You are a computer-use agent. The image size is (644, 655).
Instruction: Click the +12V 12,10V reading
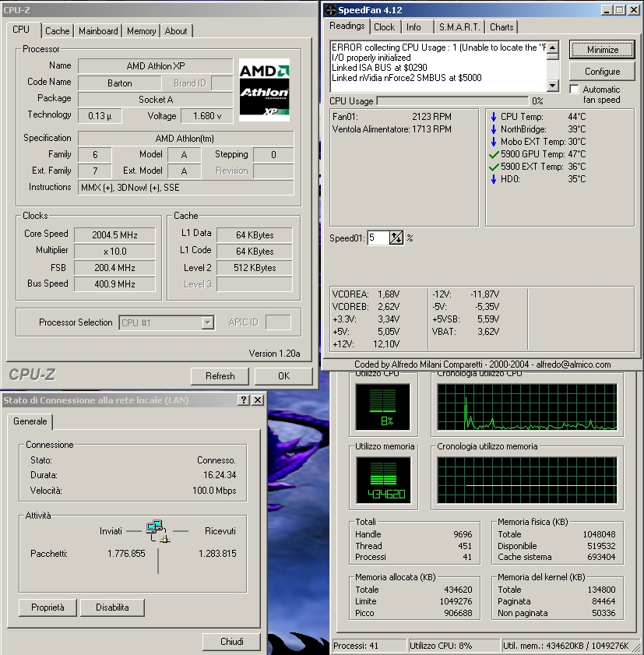(x=366, y=344)
